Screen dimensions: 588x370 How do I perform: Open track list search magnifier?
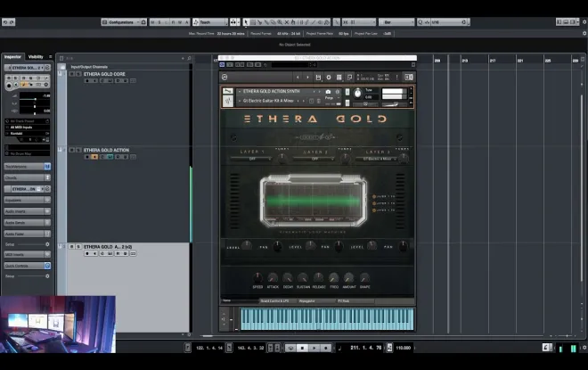tap(189, 58)
